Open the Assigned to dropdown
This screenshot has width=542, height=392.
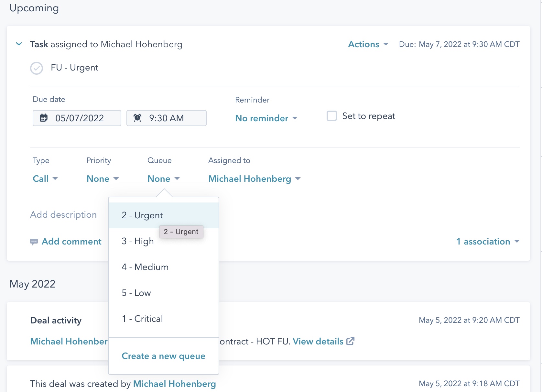(x=254, y=179)
